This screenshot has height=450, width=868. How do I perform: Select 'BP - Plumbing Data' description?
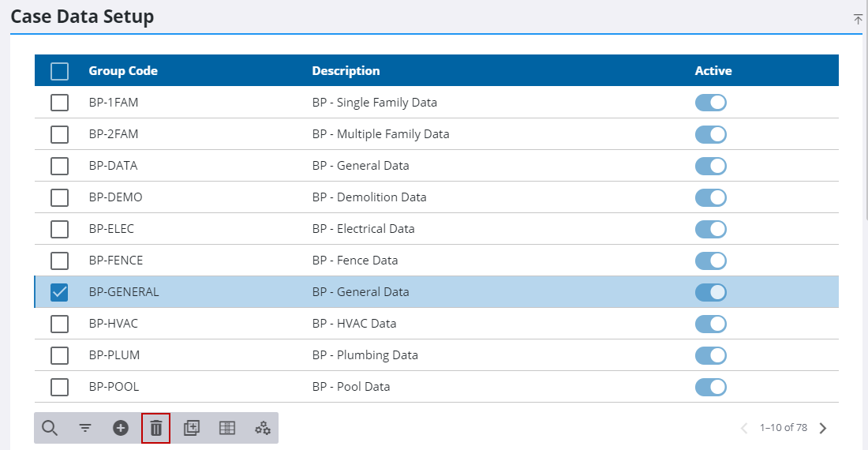pyautogui.click(x=365, y=354)
